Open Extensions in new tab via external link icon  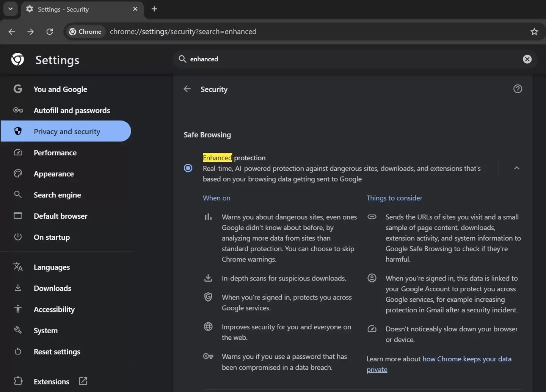[83, 381]
